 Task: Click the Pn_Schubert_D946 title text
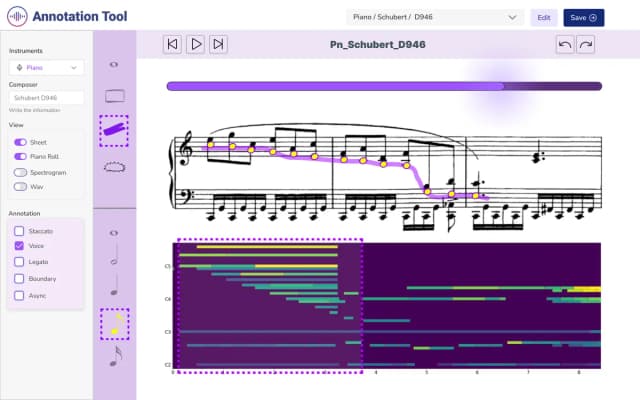click(x=378, y=44)
